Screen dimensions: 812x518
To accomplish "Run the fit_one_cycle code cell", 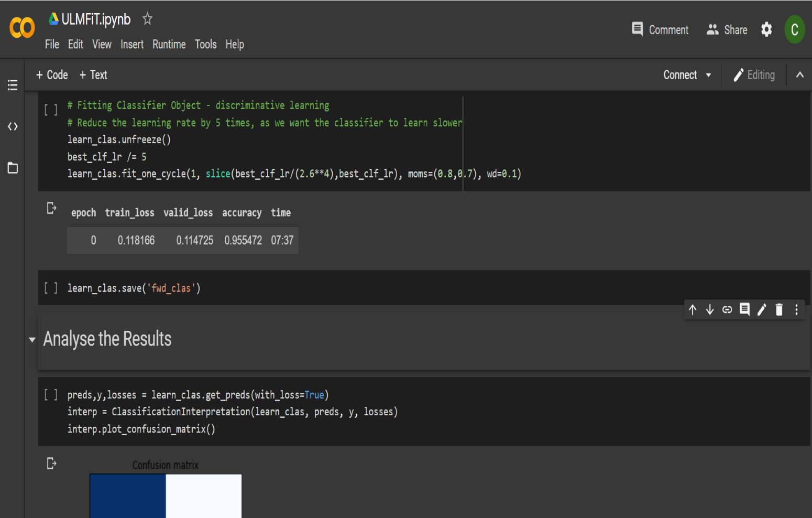I will point(51,110).
